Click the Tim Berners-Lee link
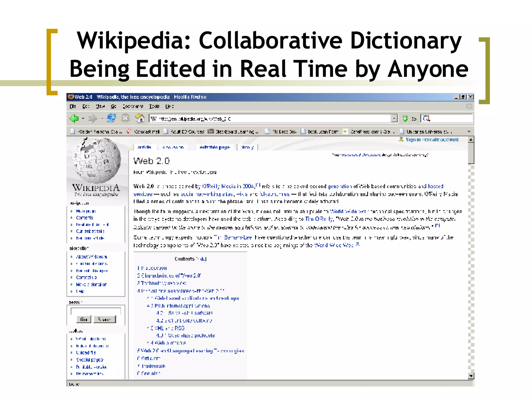532x399 pixels. click(233, 237)
